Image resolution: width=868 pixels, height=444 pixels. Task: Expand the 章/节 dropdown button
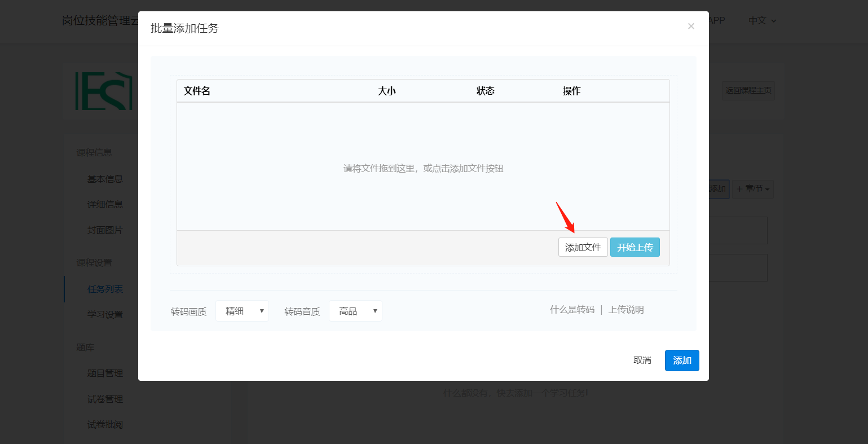(753, 188)
